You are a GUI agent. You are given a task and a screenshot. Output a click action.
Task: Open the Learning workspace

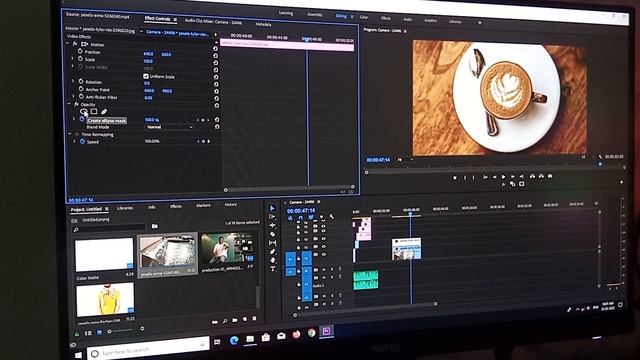tap(286, 13)
